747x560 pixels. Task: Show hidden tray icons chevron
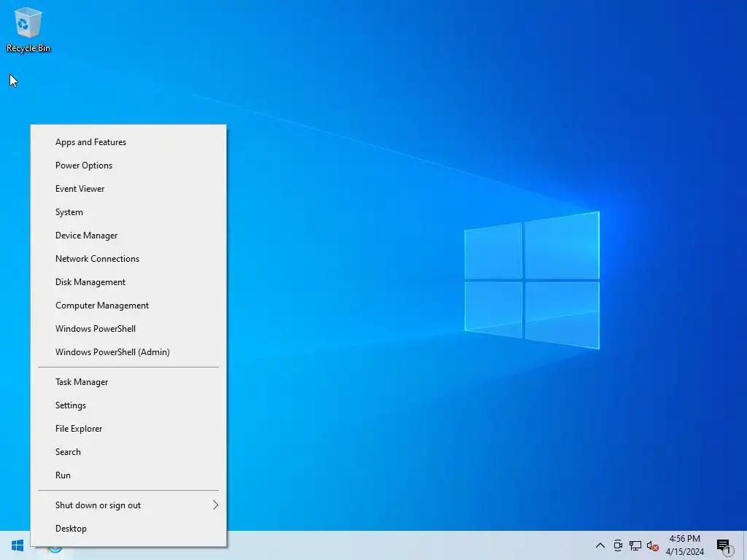600,545
